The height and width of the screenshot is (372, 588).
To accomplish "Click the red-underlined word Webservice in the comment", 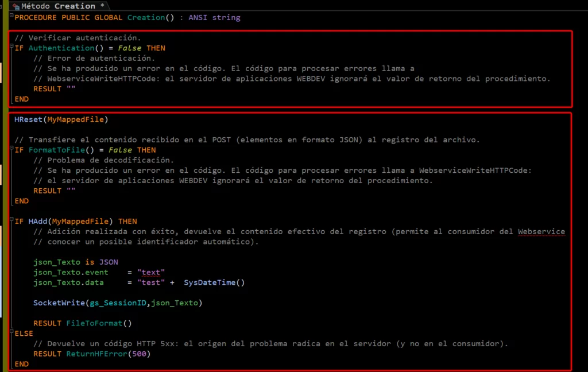I will pos(541,231).
